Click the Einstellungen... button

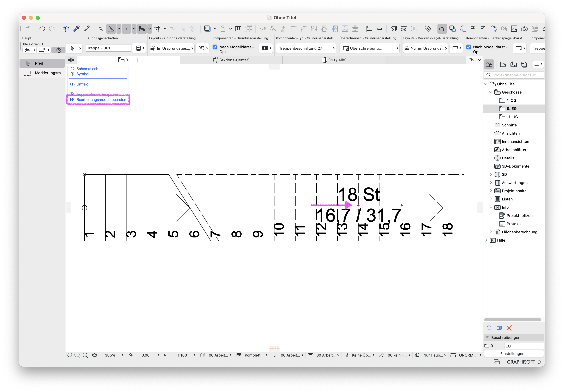tap(514, 353)
